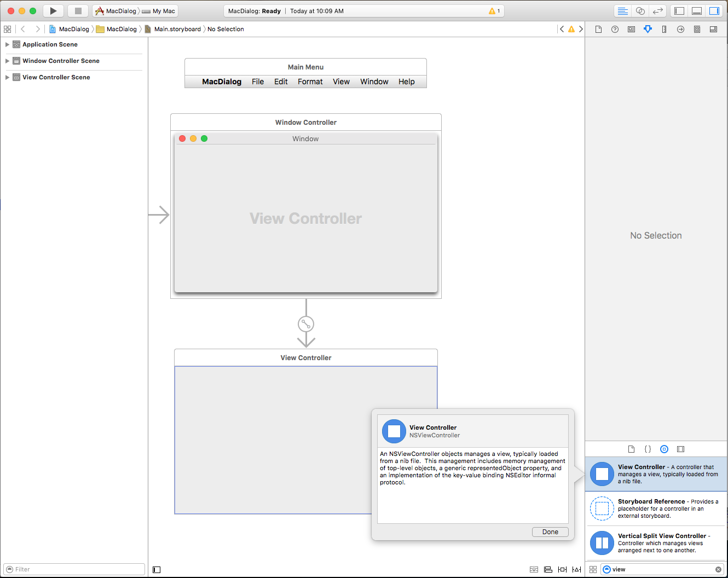This screenshot has height=578, width=728.
Task: Open the Resolve Auto Layout Issues menu
Action: (x=576, y=569)
